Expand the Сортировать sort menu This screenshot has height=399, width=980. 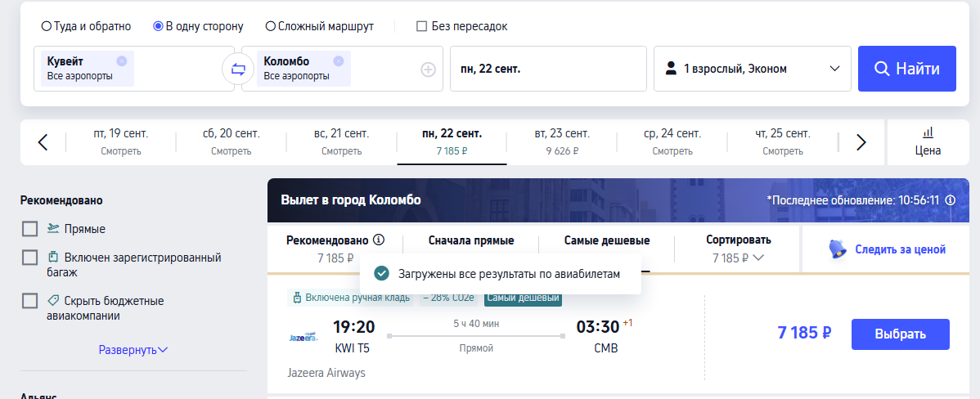tap(738, 249)
